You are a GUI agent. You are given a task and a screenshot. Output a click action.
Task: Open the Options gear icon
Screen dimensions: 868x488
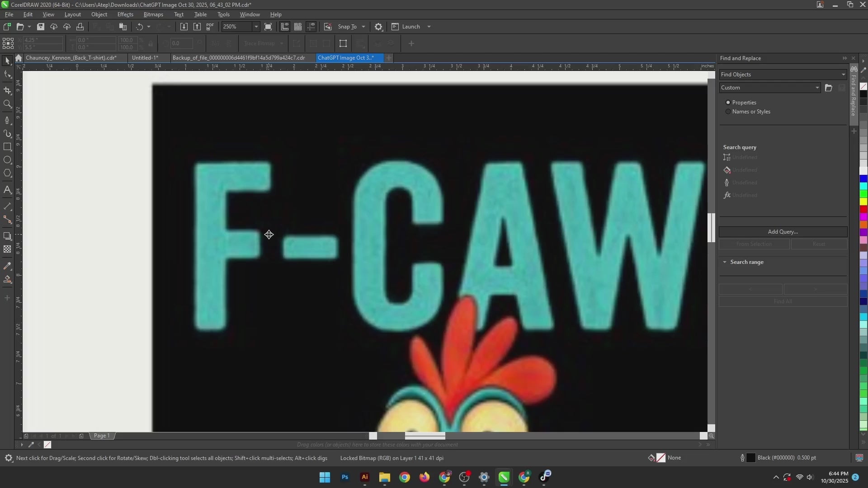click(378, 27)
